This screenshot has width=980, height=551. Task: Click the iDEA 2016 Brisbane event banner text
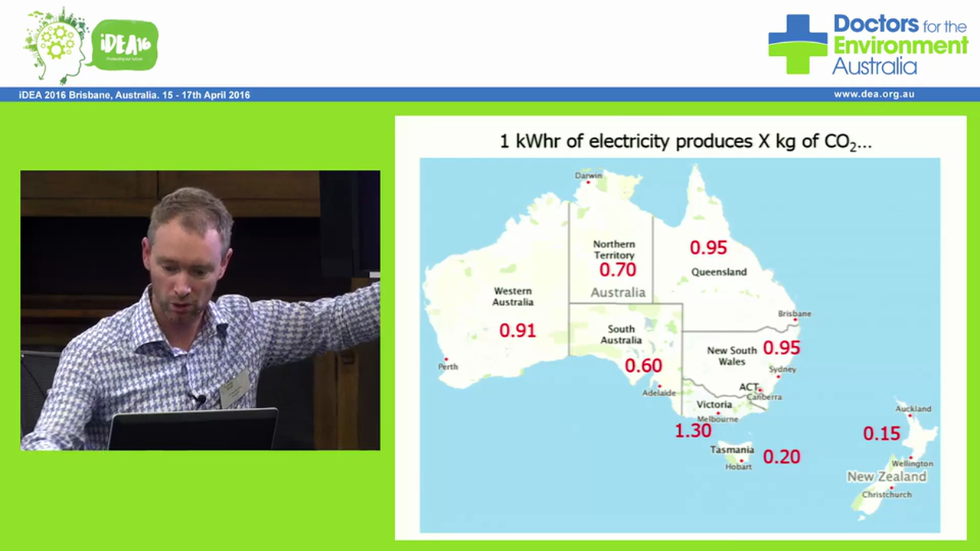click(x=135, y=95)
